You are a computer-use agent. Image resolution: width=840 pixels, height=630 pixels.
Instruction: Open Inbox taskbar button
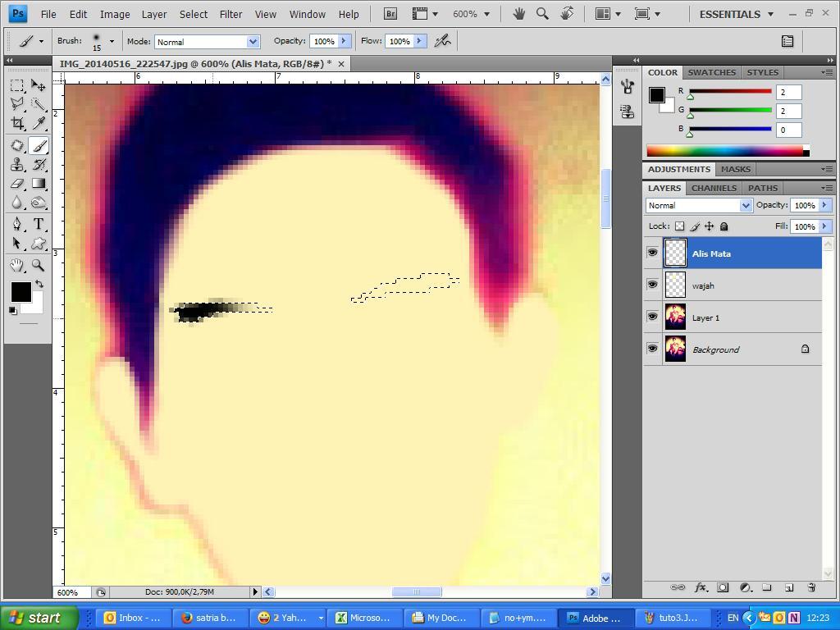[x=132, y=618]
